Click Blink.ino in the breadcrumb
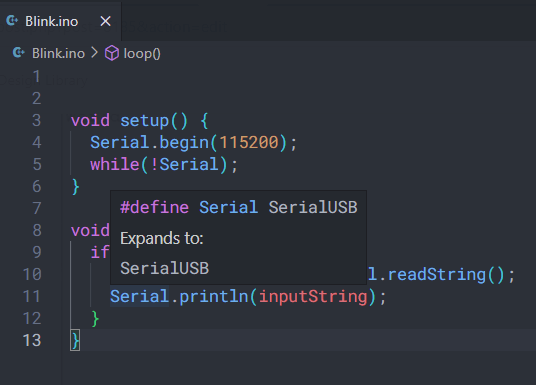Screen dimensions: 536x385 point(58,53)
